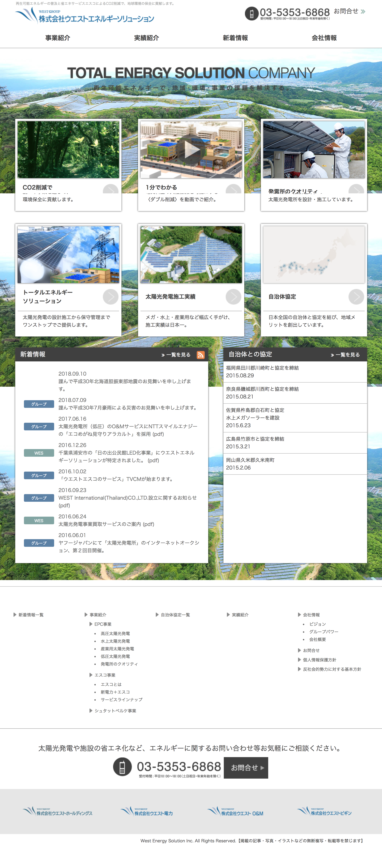The image size is (382, 868).
Task: Open the aerial solar farm thumbnail
Action: click(191, 254)
